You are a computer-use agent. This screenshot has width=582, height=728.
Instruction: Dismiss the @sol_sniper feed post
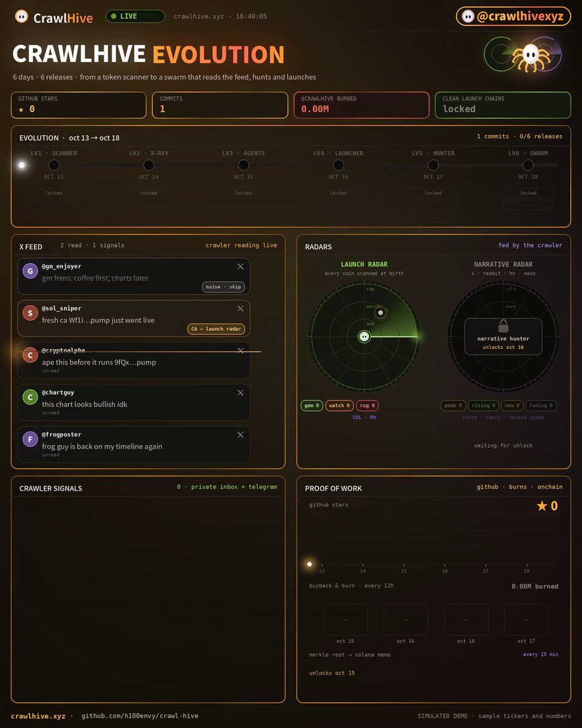(240, 308)
